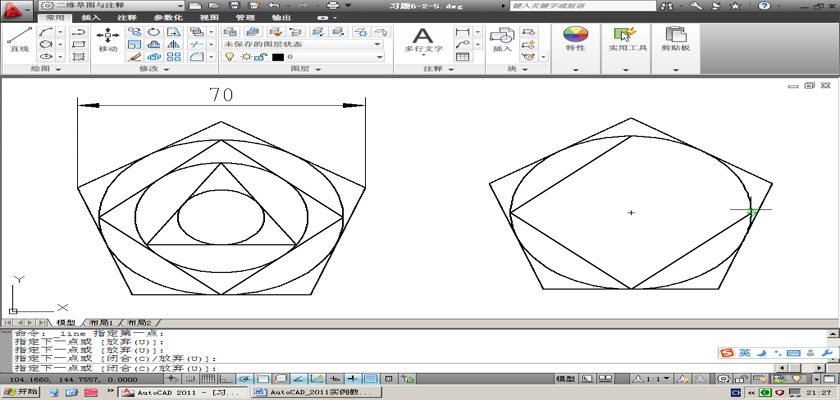Open the Arc tool dropdown arrow
This screenshot has height=400, width=840.
[60, 32]
